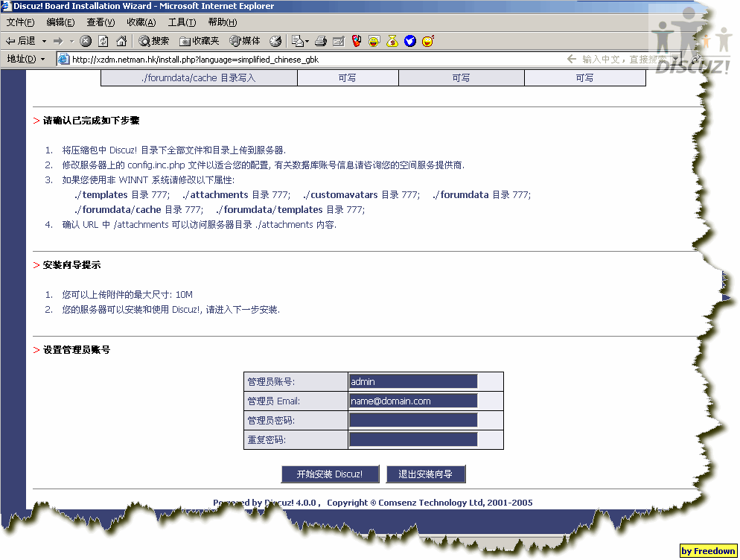Click the 请确认已完成如下步骤 heading
This screenshot has height=560, width=740.
coord(91,121)
